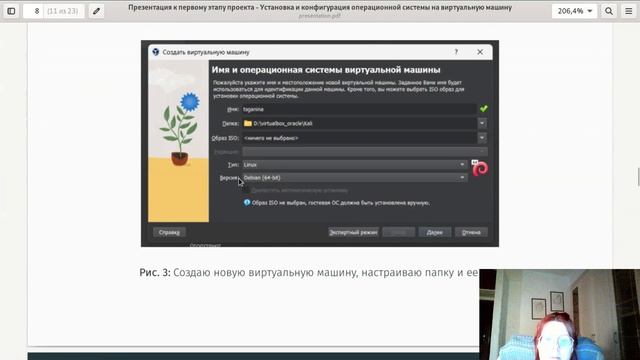The image size is (640, 360).
Task: Close the Создать виртуальную машину dialog
Action: pos(480,52)
